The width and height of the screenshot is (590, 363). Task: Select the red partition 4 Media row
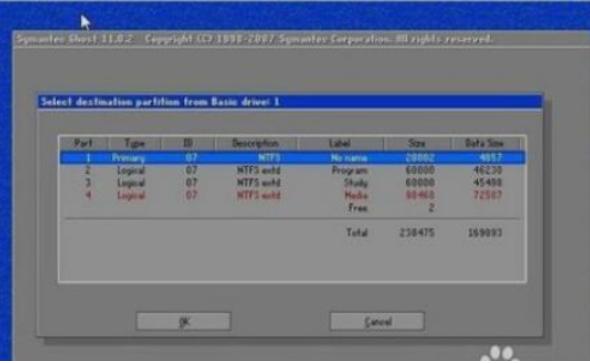tap(292, 195)
